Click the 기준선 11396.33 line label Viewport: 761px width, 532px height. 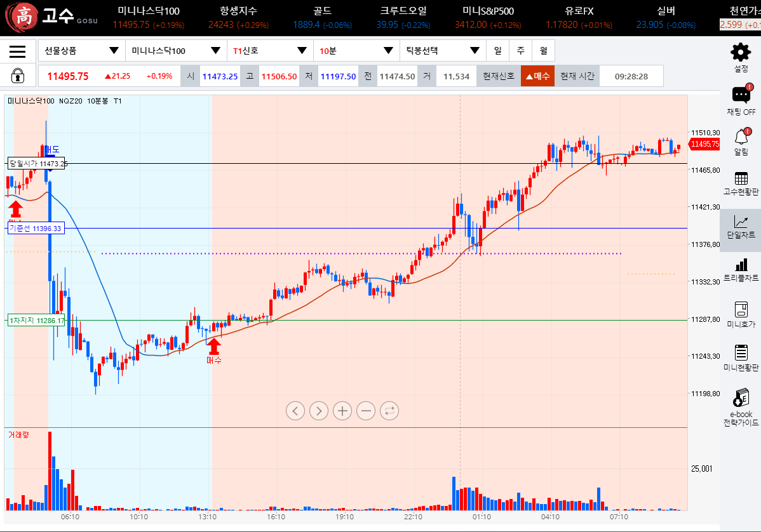[36, 228]
